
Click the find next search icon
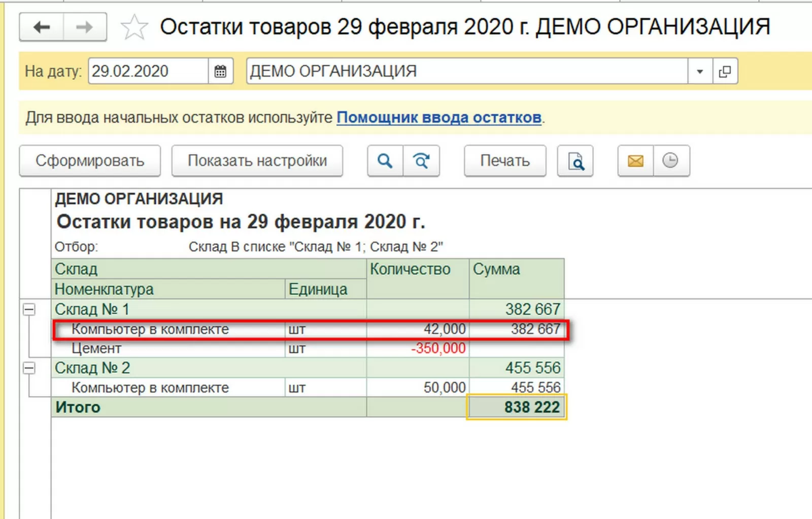[x=421, y=161]
